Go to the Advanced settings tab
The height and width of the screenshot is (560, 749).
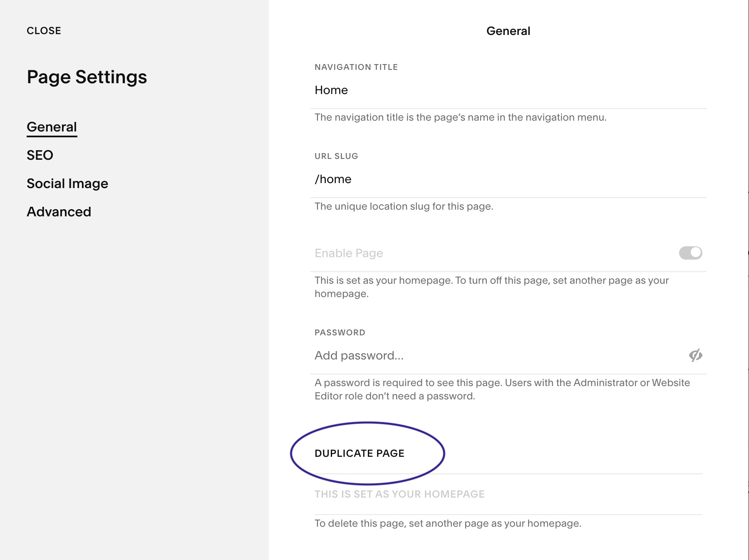tap(59, 212)
